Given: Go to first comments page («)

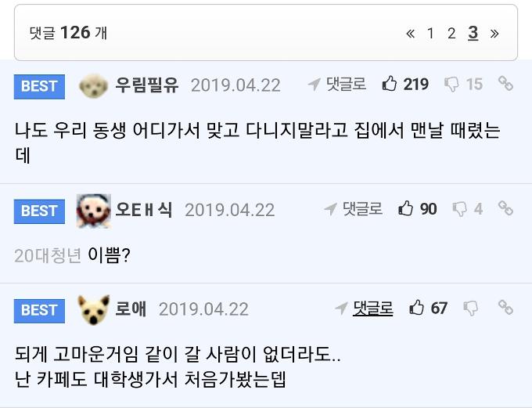Looking at the screenshot, I should [410, 33].
